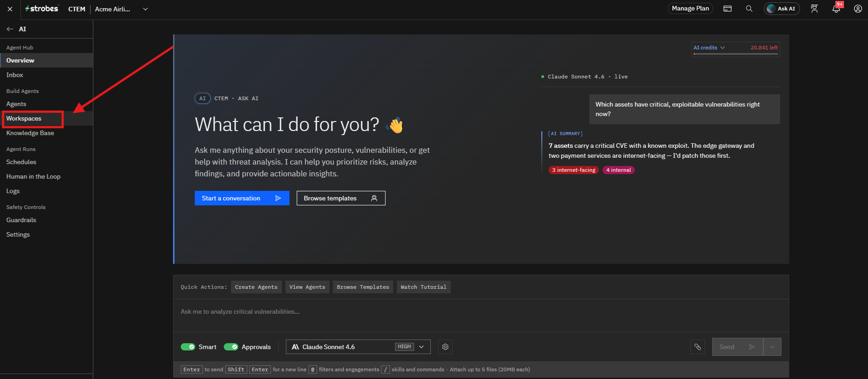Focus the Ask me prompt input field
Image resolution: width=868 pixels, height=379 pixels.
point(481,316)
